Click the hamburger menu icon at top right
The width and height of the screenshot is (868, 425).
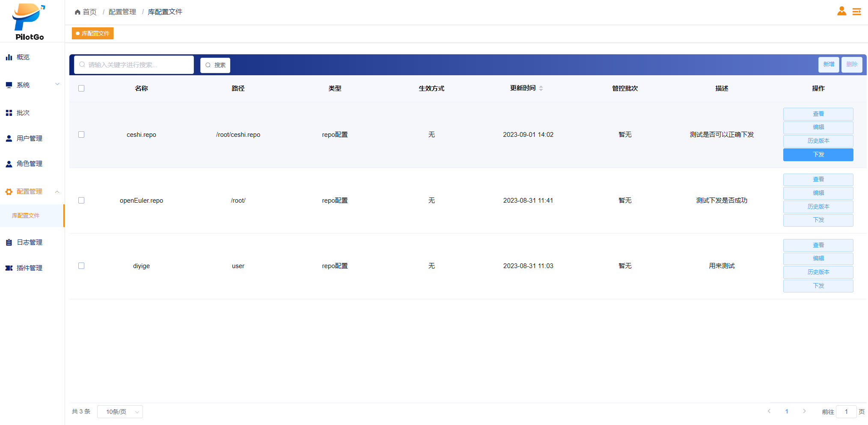[x=856, y=12]
